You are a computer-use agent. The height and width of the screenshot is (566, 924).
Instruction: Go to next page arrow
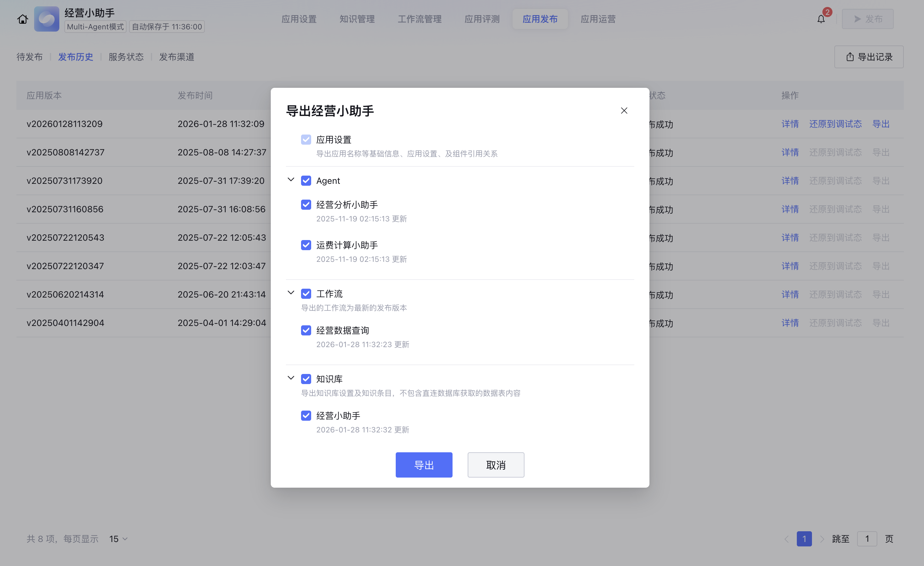(822, 539)
